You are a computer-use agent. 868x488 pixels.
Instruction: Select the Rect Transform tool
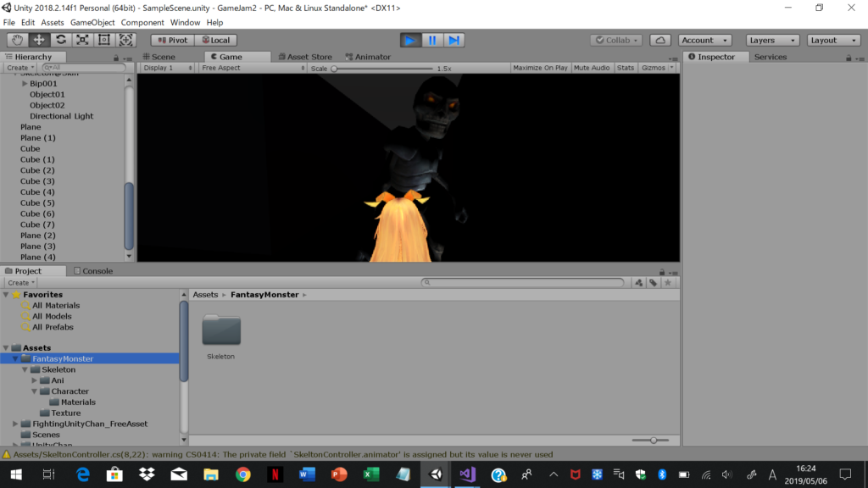point(104,40)
